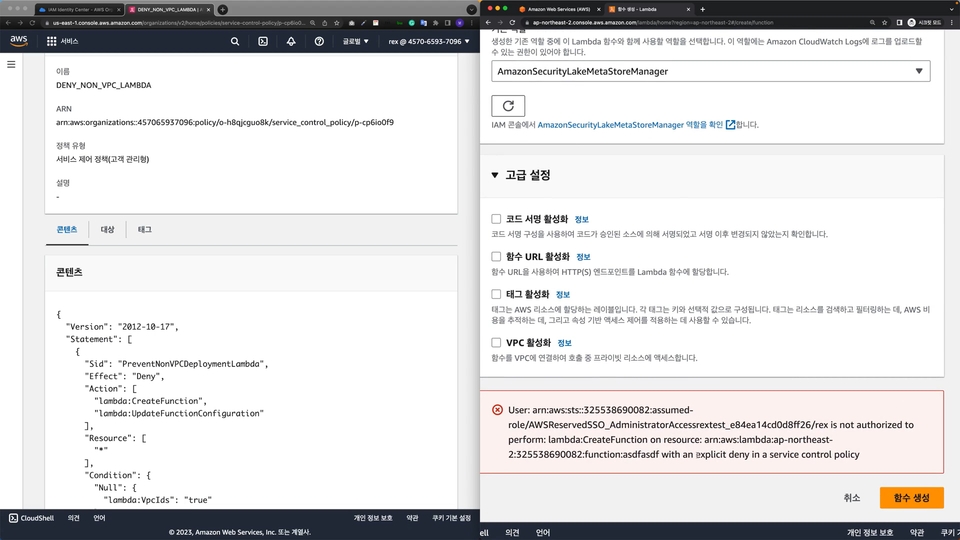Open 정보 link next to 태그 활성화
Image resolution: width=960 pixels, height=540 pixels.
563,294
